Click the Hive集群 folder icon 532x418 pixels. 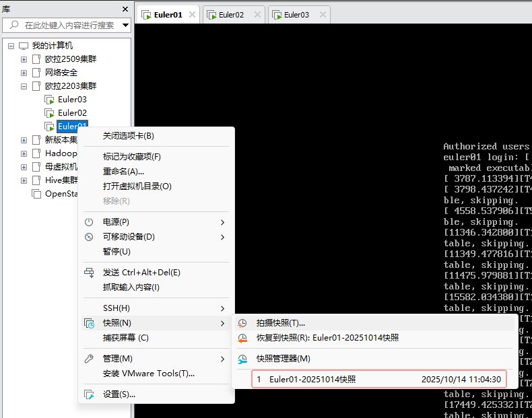tap(36, 180)
